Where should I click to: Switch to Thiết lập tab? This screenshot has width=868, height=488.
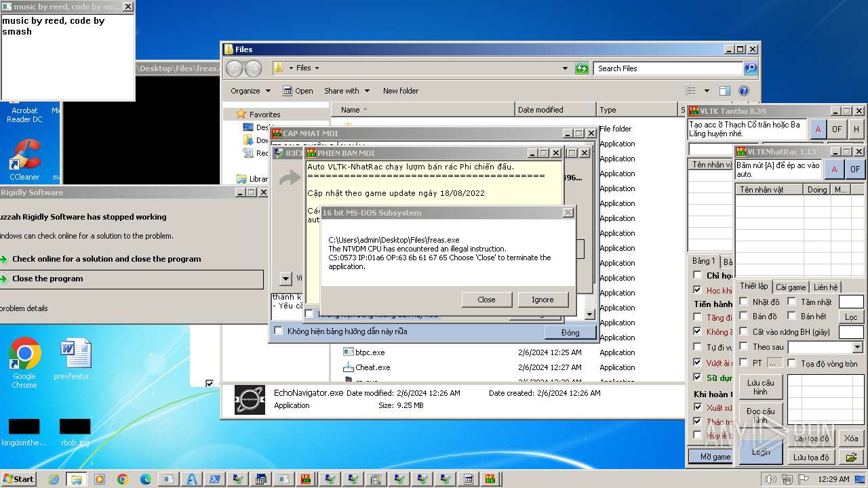(x=753, y=287)
